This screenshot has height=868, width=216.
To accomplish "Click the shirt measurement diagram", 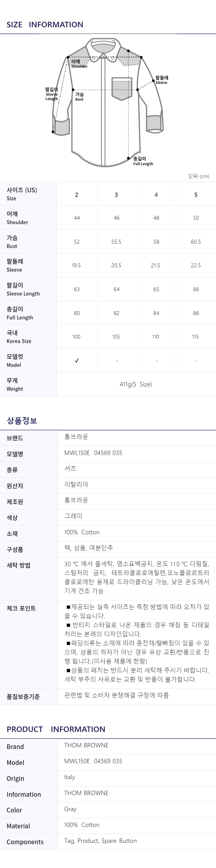I will (107, 102).
